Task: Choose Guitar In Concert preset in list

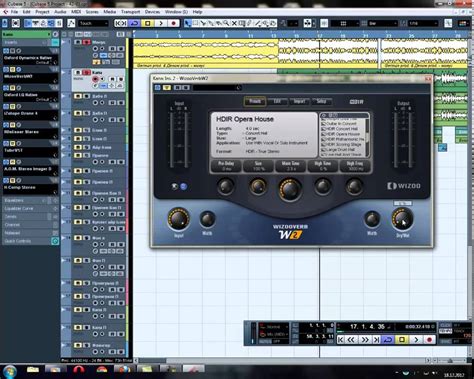Action: (x=342, y=123)
